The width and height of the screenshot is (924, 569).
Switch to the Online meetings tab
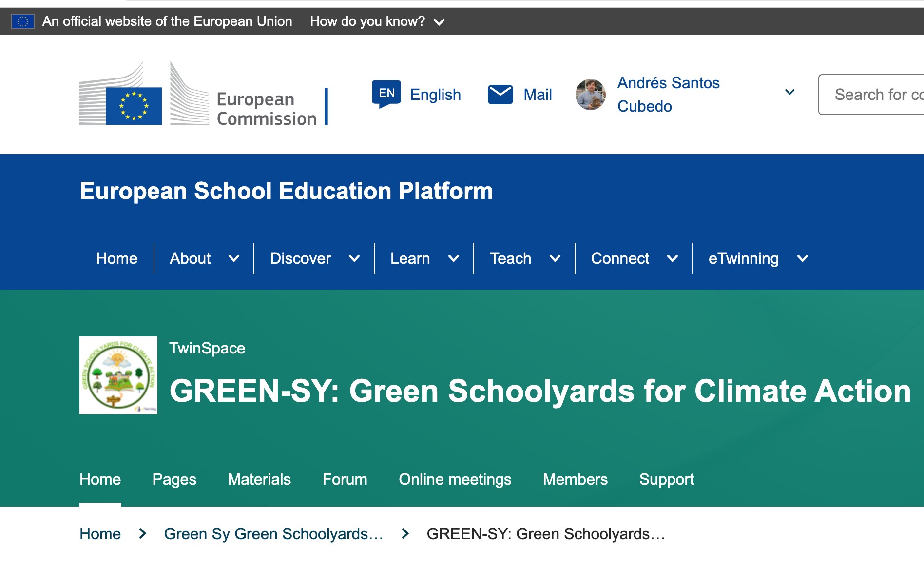(x=455, y=479)
